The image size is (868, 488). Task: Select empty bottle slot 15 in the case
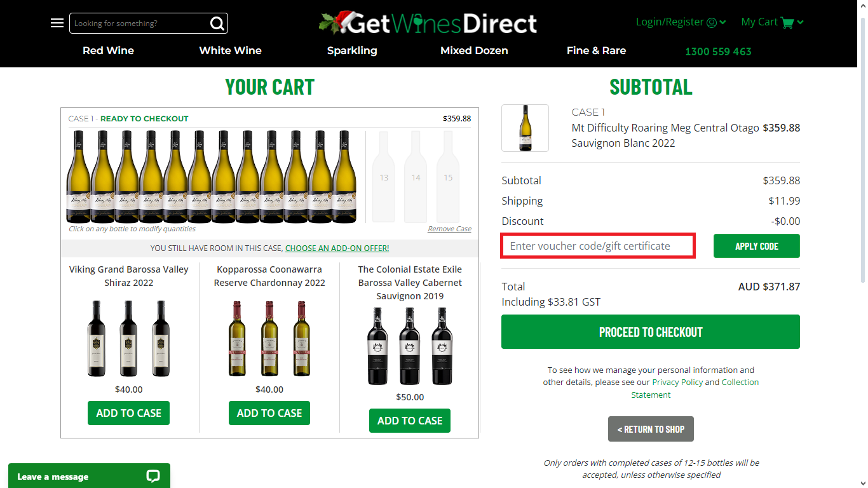[x=448, y=177]
